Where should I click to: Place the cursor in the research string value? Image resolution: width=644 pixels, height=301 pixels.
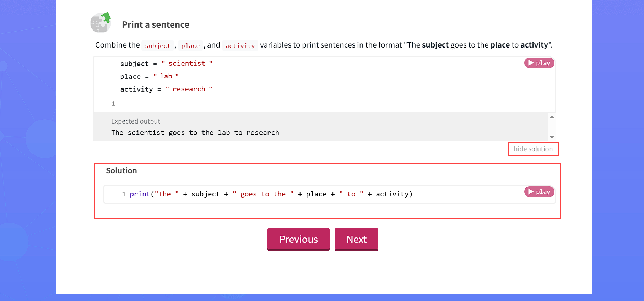click(x=189, y=89)
